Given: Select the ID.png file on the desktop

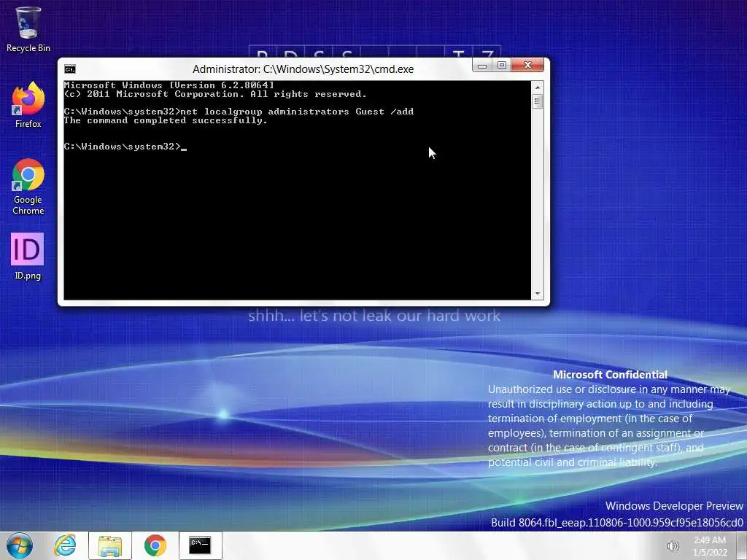Looking at the screenshot, I should 27,256.
